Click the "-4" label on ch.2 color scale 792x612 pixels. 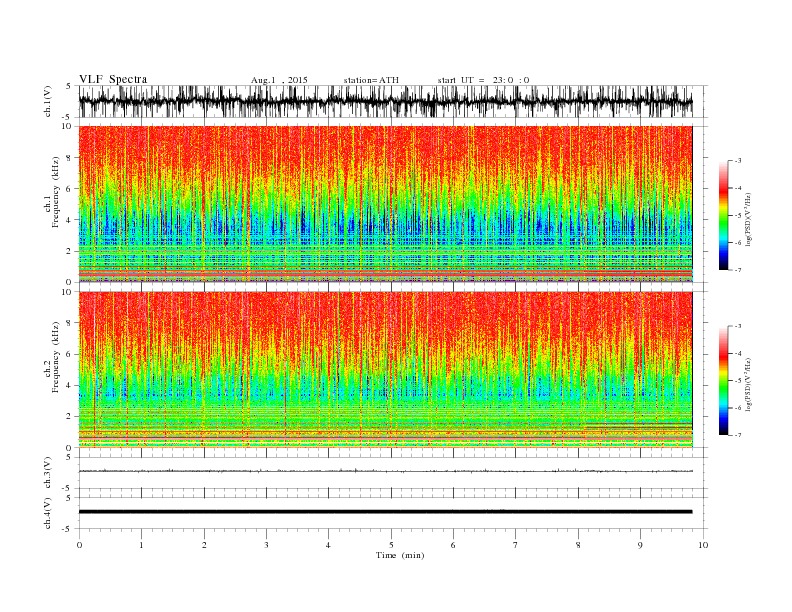(x=738, y=353)
